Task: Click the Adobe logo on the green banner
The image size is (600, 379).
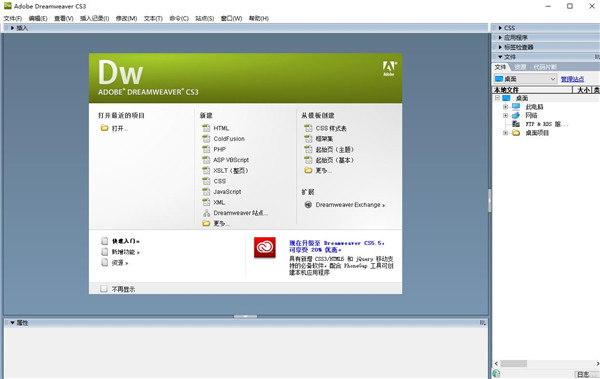Action: click(x=389, y=69)
